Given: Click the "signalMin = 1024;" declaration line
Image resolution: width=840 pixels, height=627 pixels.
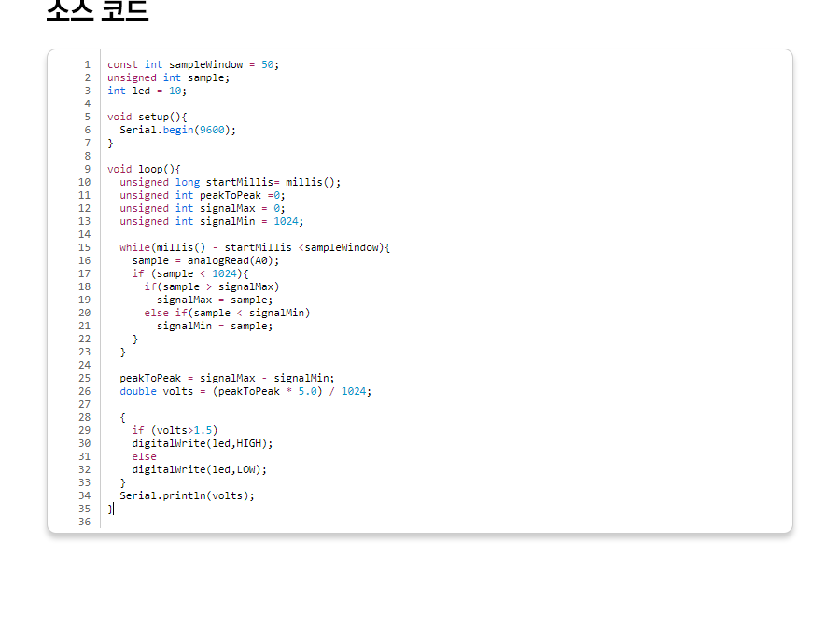Looking at the screenshot, I should coord(211,222).
